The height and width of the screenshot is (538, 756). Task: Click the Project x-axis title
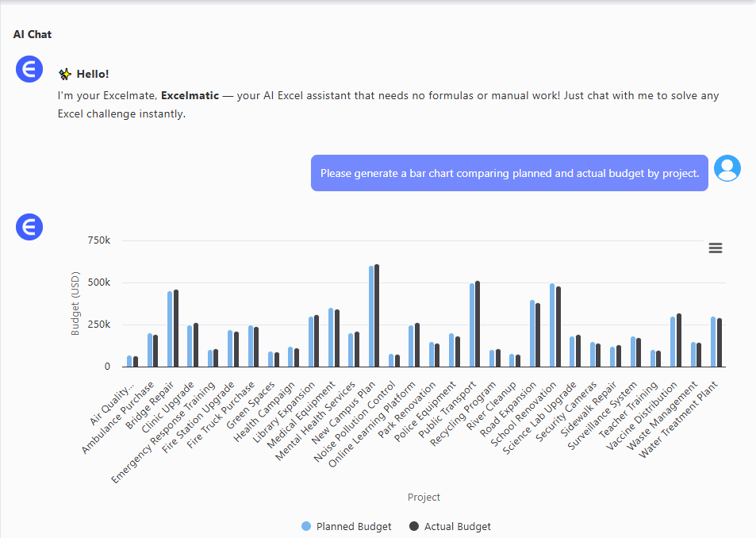pos(424,498)
